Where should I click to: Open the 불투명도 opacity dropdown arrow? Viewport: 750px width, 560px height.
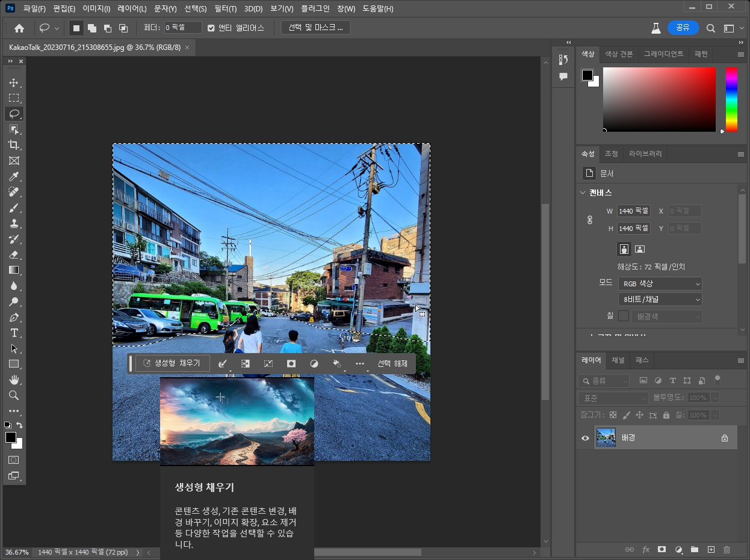tap(715, 398)
